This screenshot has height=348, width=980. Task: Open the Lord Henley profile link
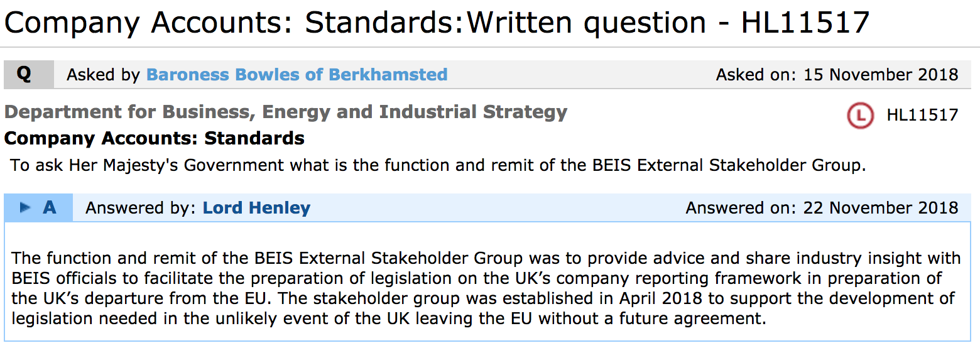coord(256,208)
